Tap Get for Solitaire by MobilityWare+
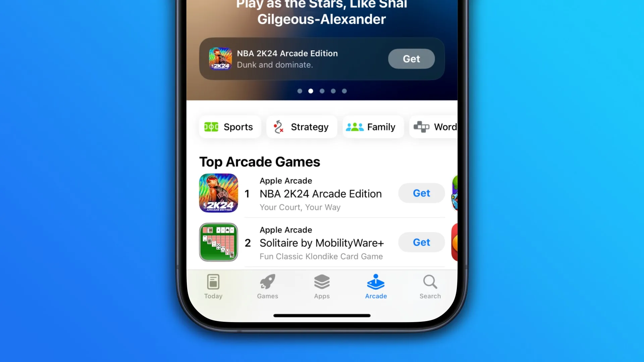 (x=421, y=242)
